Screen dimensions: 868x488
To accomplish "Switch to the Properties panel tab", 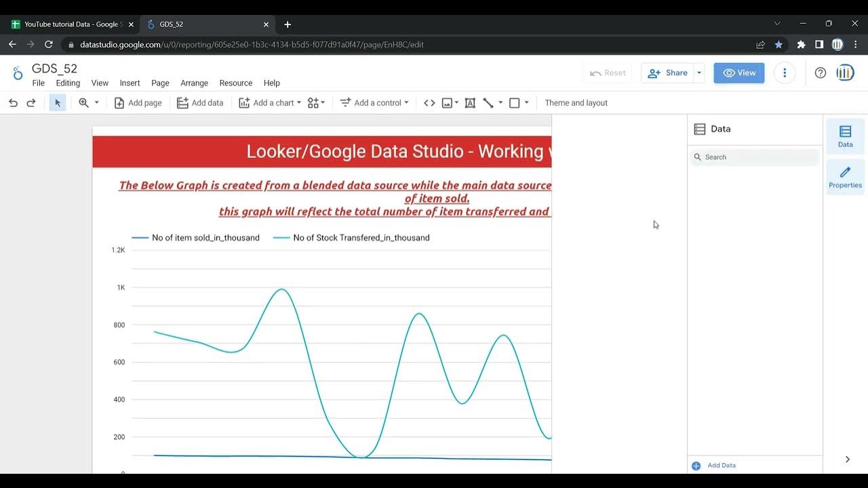I will 846,177.
